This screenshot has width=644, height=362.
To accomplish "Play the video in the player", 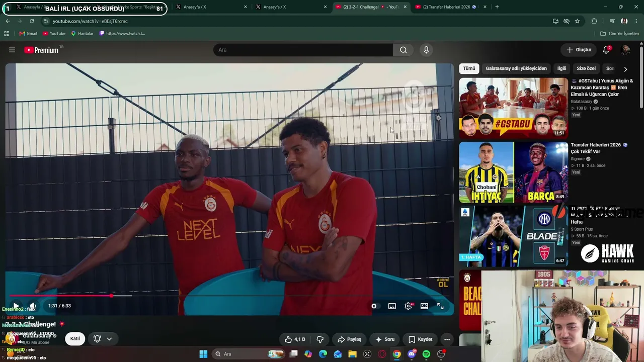I will pyautogui.click(x=16, y=306).
